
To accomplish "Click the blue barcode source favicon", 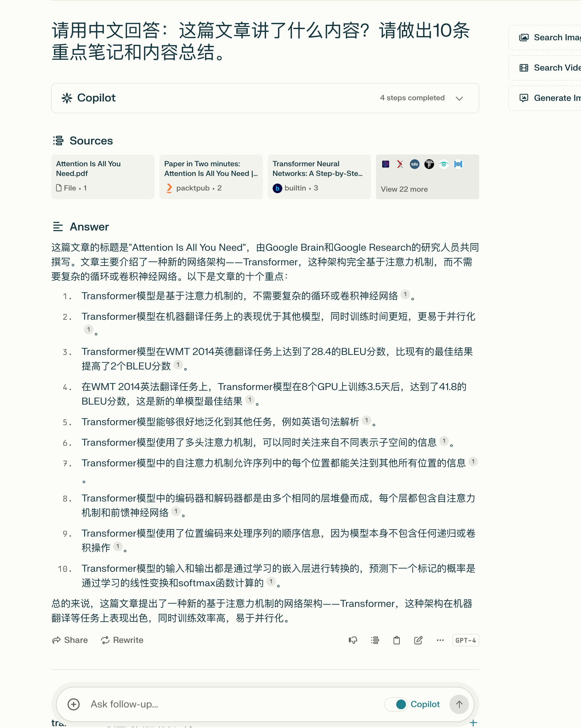I will [458, 164].
